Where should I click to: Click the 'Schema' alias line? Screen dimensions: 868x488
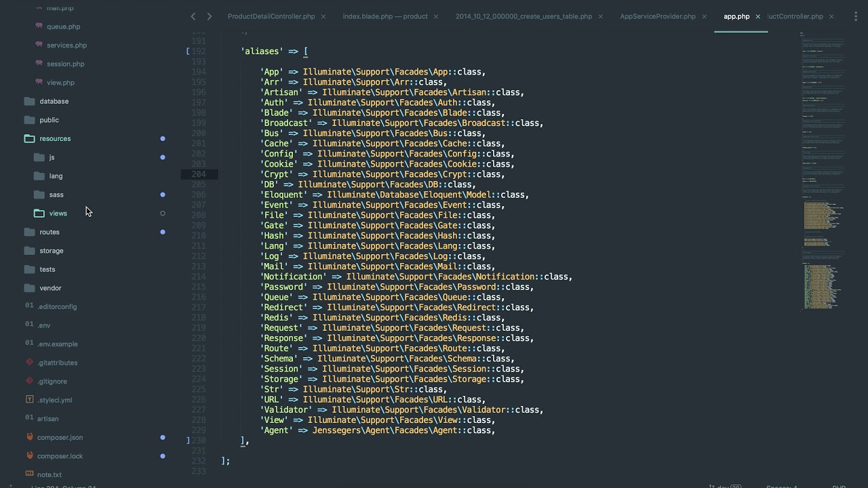387,359
